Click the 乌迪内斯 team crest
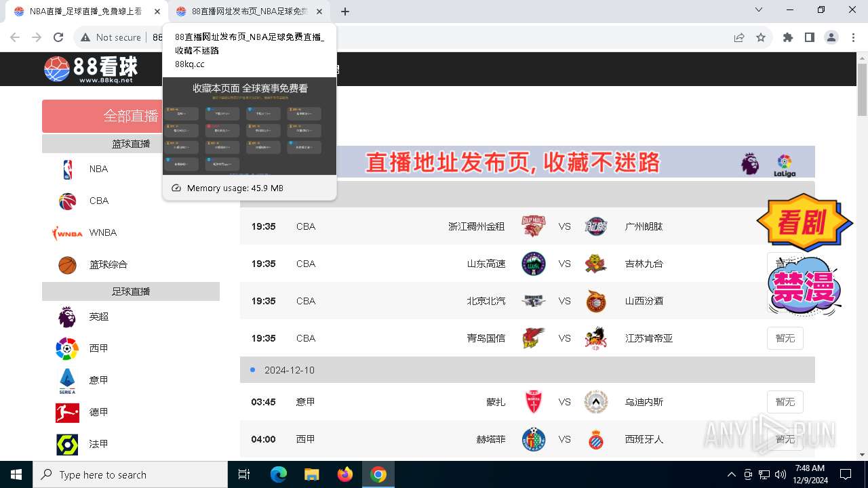868x488 pixels. pos(596,402)
